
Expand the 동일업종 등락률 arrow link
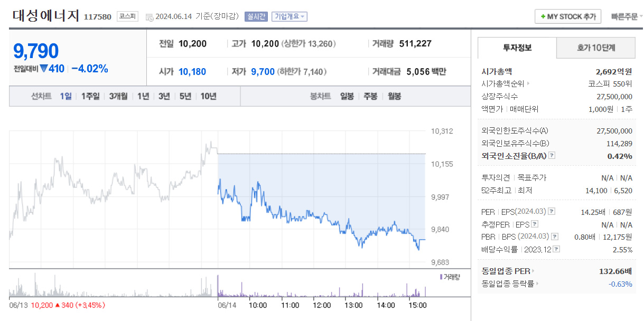click(538, 284)
